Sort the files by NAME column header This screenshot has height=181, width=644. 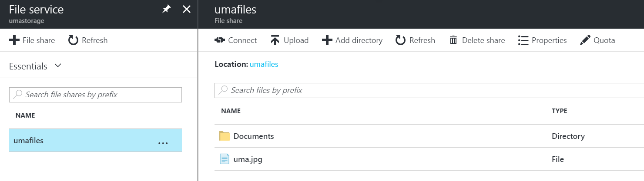tap(231, 111)
